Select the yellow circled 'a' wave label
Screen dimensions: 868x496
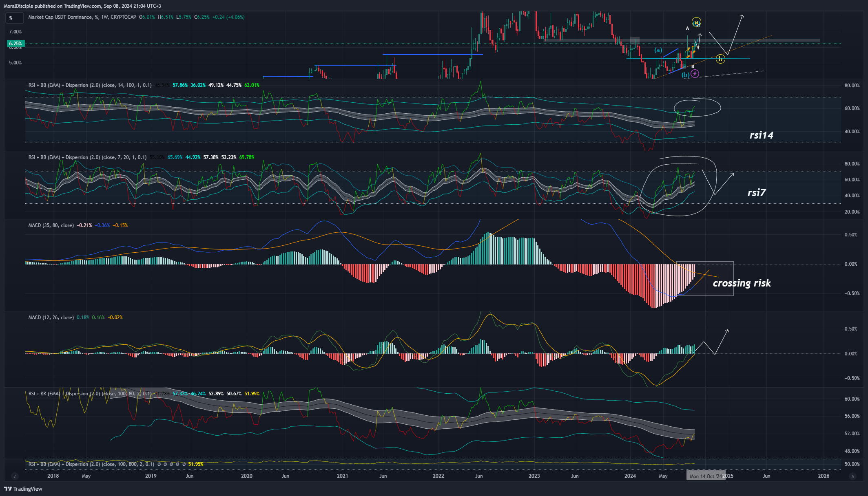click(696, 22)
